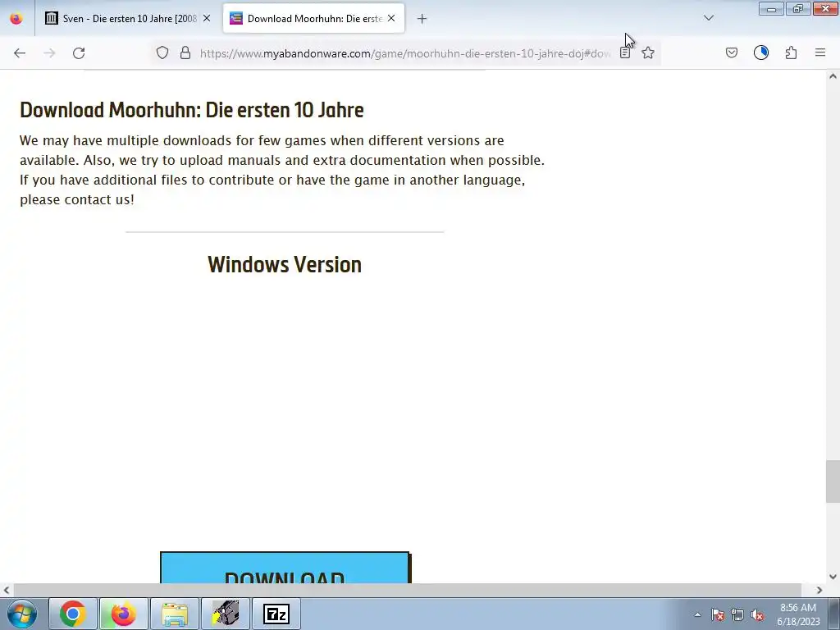Toggle reader view in the address bar
The width and height of the screenshot is (840, 630).
click(624, 52)
